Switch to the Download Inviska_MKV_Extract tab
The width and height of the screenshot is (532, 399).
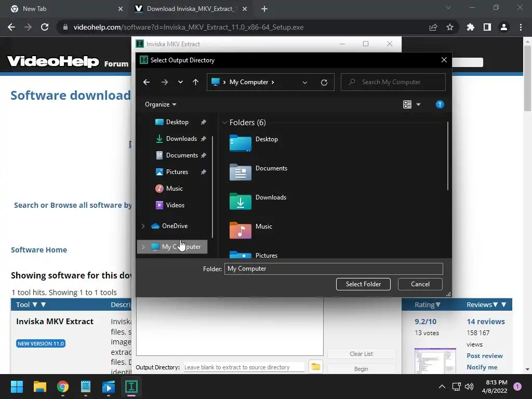point(191,9)
